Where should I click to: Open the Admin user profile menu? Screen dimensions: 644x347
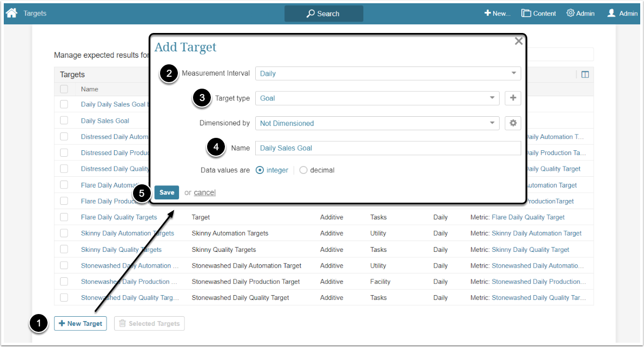tap(622, 14)
